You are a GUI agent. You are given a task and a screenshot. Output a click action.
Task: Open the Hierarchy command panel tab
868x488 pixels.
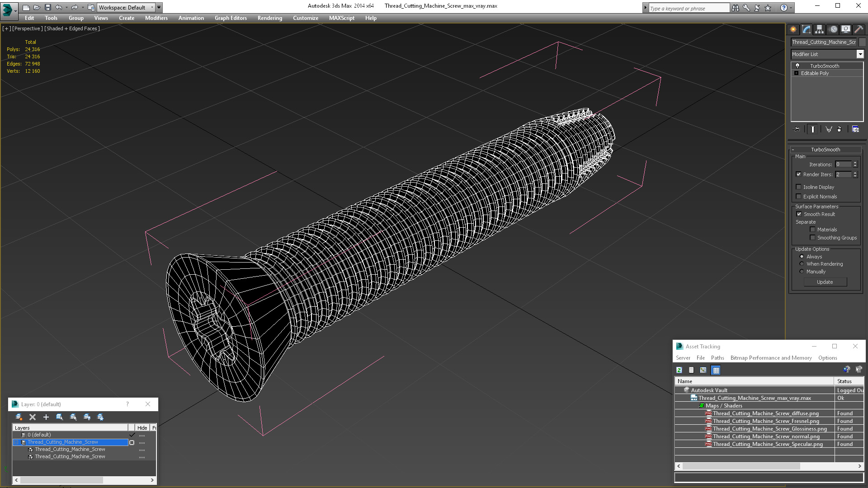819,29
